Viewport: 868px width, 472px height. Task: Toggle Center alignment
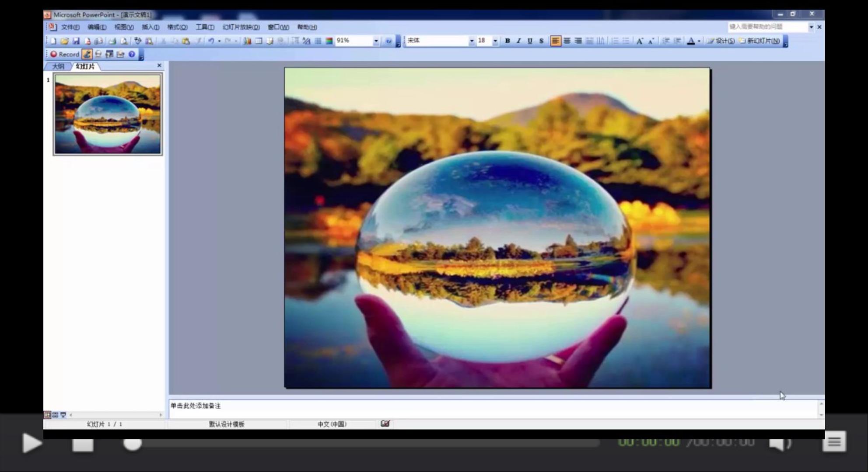tap(567, 41)
